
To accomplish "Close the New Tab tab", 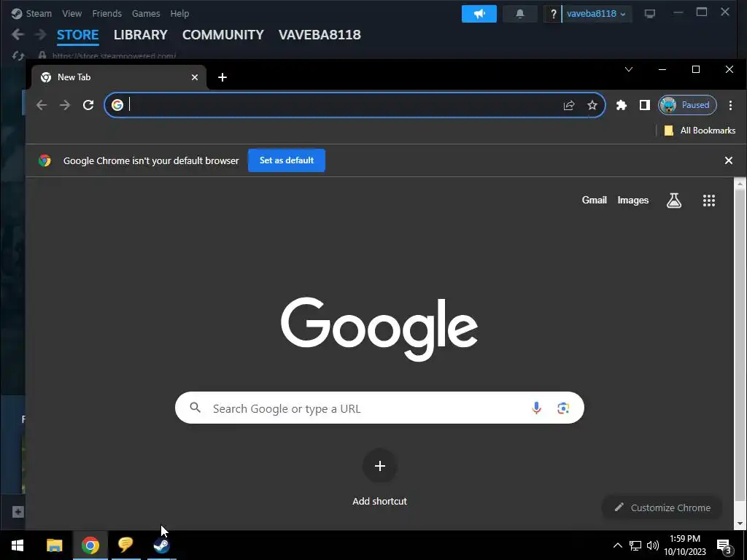I will point(194,77).
